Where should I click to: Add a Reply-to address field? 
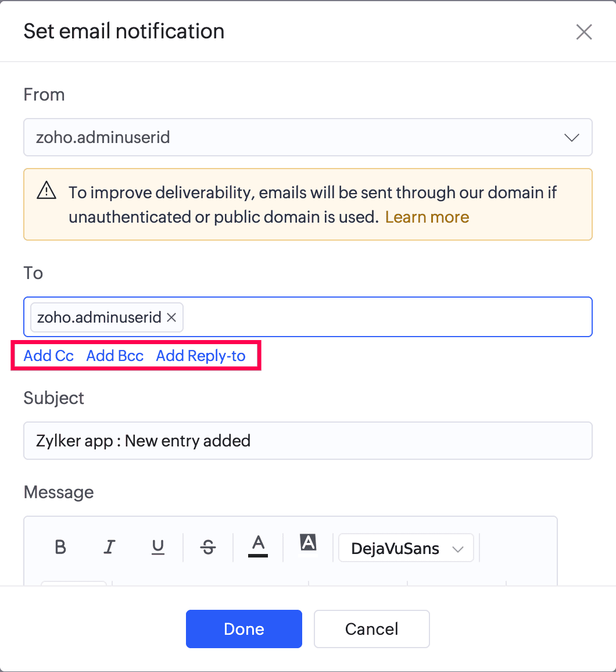coord(200,356)
